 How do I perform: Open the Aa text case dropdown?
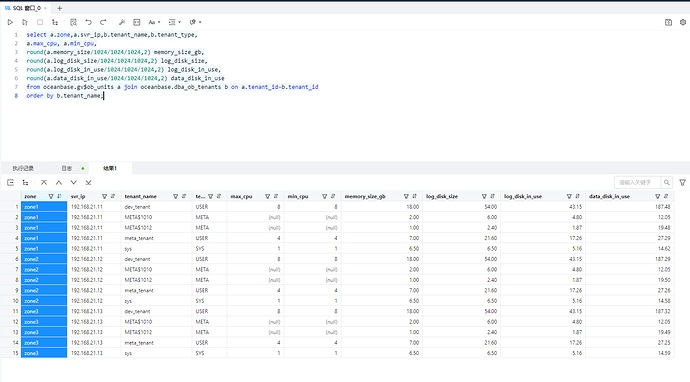click(x=154, y=22)
